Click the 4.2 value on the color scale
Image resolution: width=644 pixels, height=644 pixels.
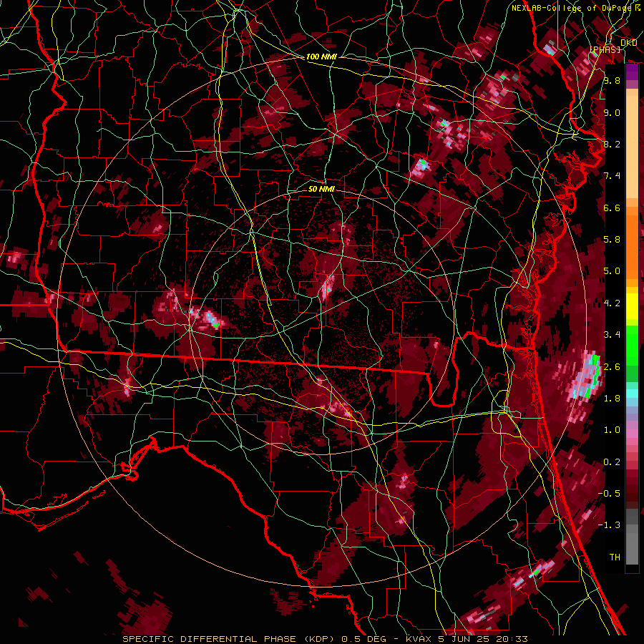pyautogui.click(x=612, y=303)
